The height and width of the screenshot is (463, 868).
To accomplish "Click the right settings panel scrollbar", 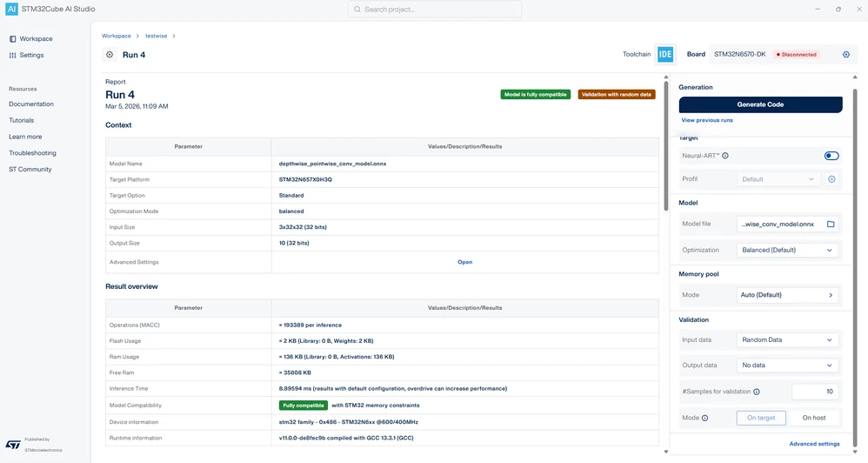I will click(x=855, y=269).
